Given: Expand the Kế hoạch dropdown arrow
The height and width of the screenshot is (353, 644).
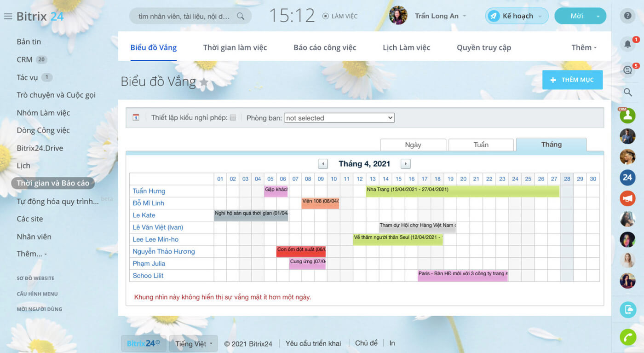Looking at the screenshot, I should click(x=540, y=17).
